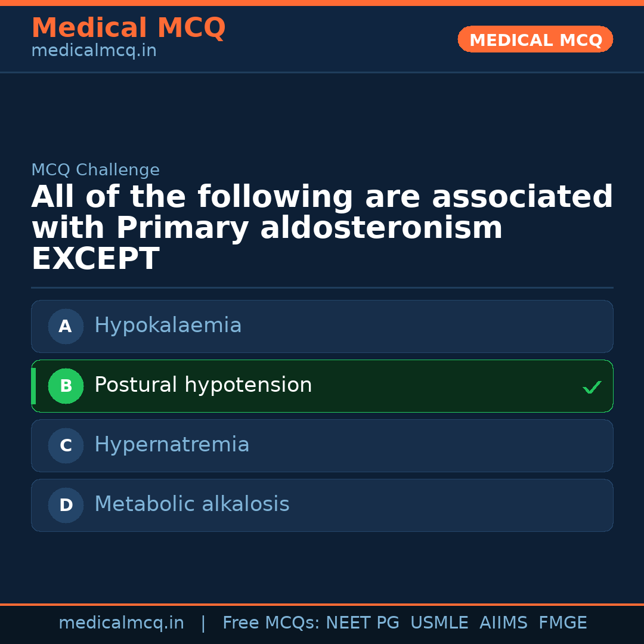This screenshot has width=644, height=644.
Task: Click the Medical MCQ header title
Action: (x=128, y=28)
